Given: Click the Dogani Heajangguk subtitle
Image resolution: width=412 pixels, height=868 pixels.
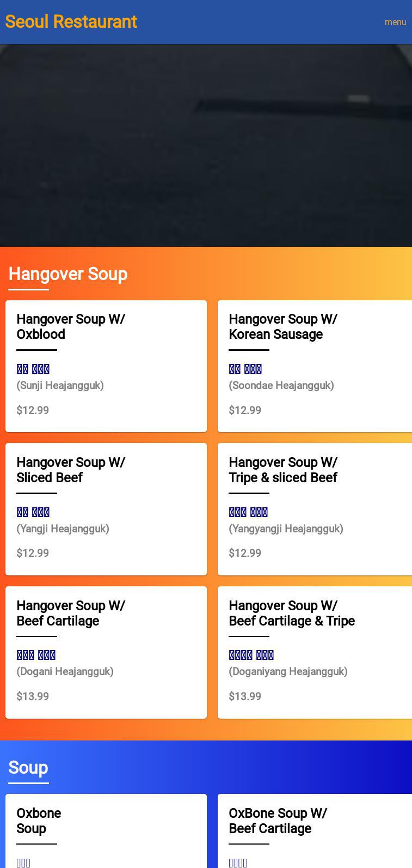Looking at the screenshot, I should tap(65, 671).
